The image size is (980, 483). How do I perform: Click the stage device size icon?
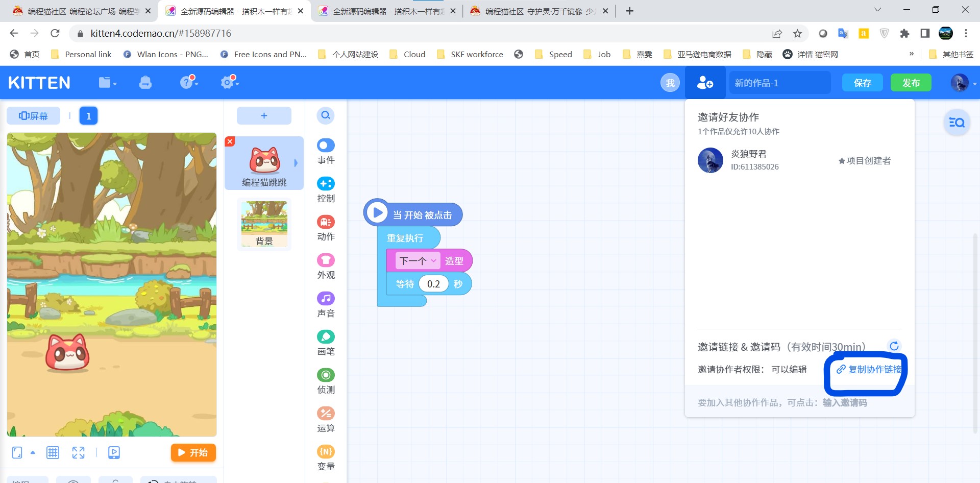[17, 452]
